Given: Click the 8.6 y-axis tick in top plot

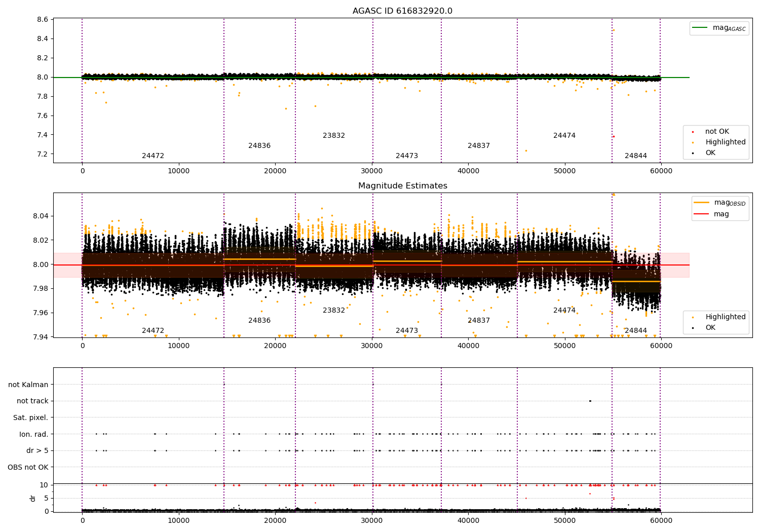Looking at the screenshot, I should tap(43, 20).
